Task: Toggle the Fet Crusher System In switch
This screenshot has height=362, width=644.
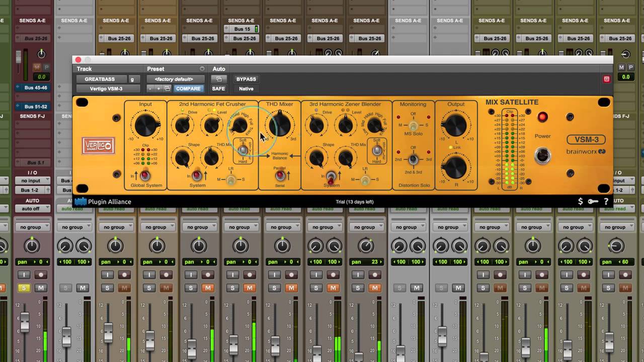Action: click(x=197, y=175)
